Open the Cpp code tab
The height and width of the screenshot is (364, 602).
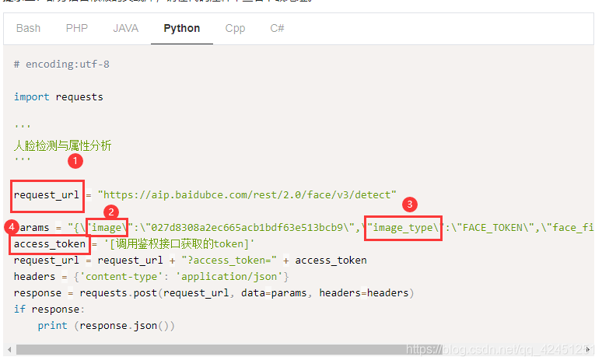[235, 29]
